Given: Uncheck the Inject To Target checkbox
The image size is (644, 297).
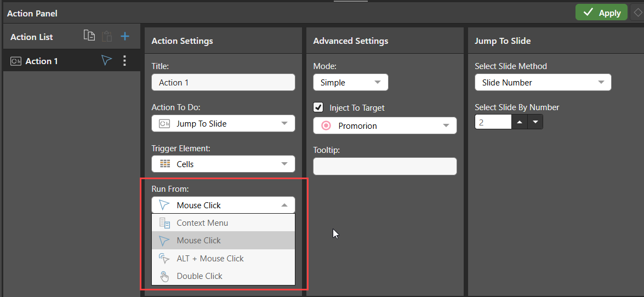Looking at the screenshot, I should 318,107.
